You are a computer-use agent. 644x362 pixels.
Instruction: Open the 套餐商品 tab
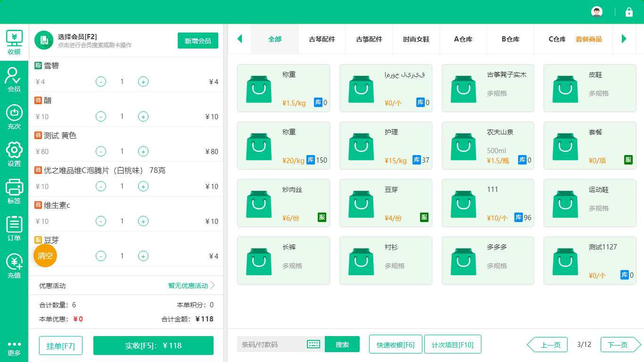click(x=589, y=39)
